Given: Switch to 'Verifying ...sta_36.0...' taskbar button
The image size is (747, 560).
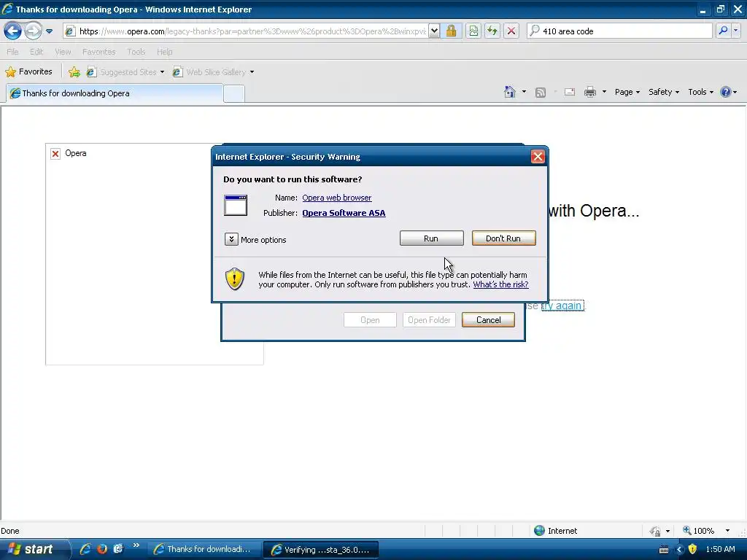Looking at the screenshot, I should [321, 550].
